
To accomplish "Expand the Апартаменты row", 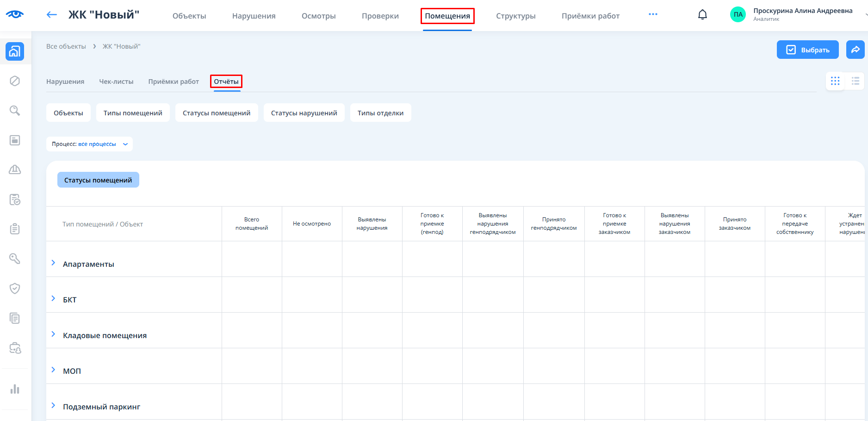I will (53, 263).
